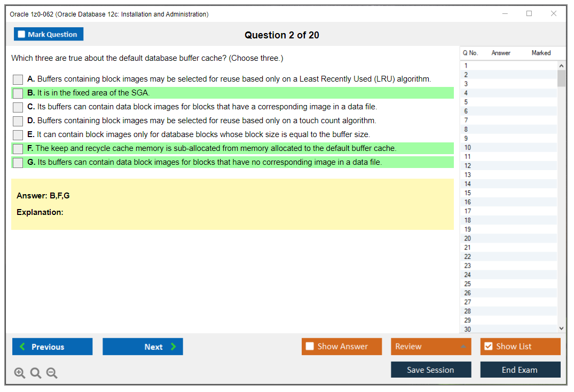The width and height of the screenshot is (574, 392).
Task: Click the Marked column header
Action: point(541,53)
